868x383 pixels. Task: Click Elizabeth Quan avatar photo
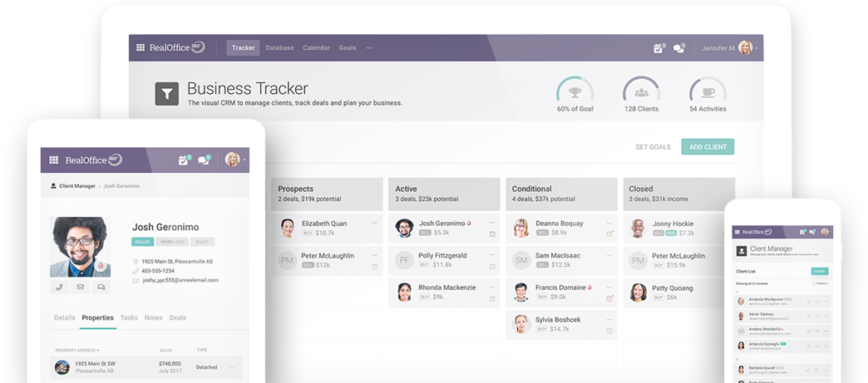pyautogui.click(x=287, y=228)
